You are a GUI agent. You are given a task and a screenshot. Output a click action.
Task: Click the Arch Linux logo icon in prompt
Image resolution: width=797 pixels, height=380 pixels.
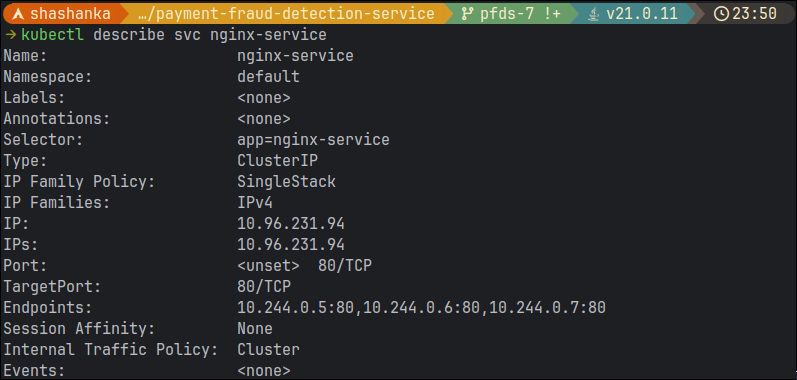pyautogui.click(x=17, y=14)
